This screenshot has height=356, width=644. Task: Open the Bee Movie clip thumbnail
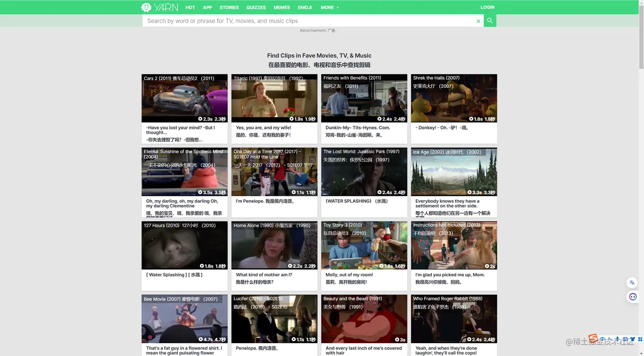[x=184, y=319]
